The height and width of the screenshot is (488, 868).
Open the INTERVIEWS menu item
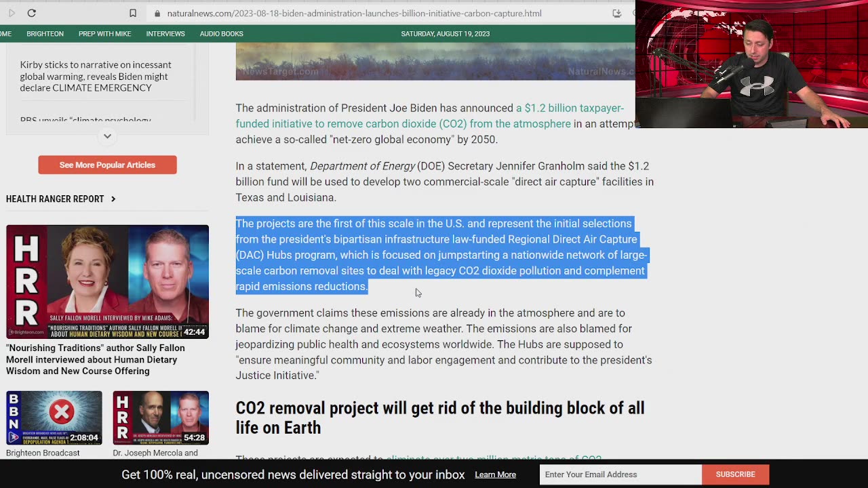165,34
